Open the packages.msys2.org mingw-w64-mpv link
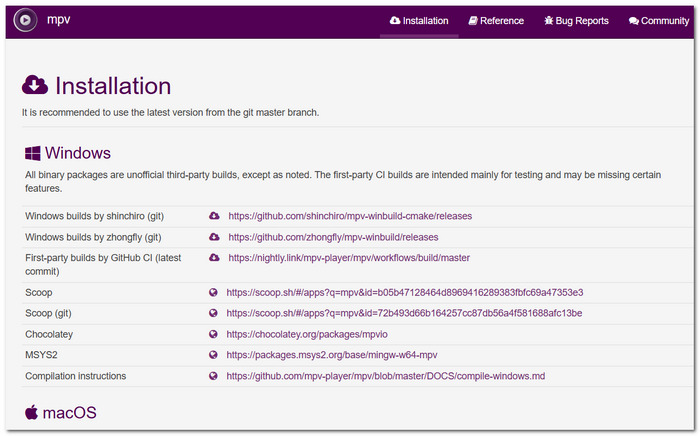Screen dimensions: 700x436 [x=332, y=355]
